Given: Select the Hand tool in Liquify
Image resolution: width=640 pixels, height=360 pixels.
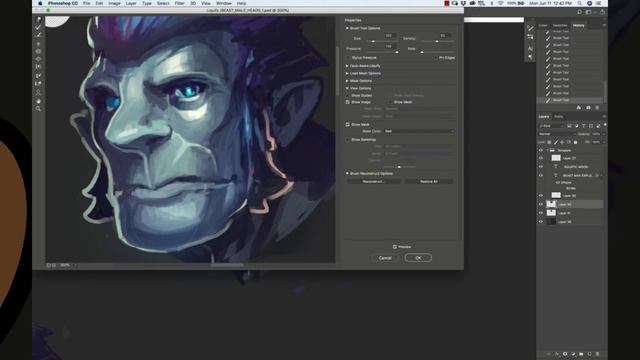Looking at the screenshot, I should pyautogui.click(x=38, y=101).
